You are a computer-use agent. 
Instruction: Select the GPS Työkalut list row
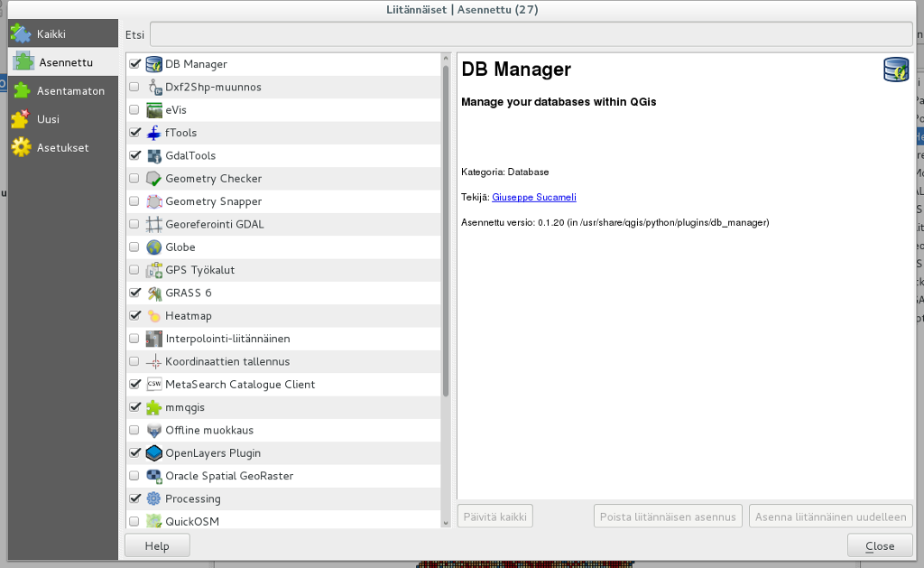click(283, 270)
